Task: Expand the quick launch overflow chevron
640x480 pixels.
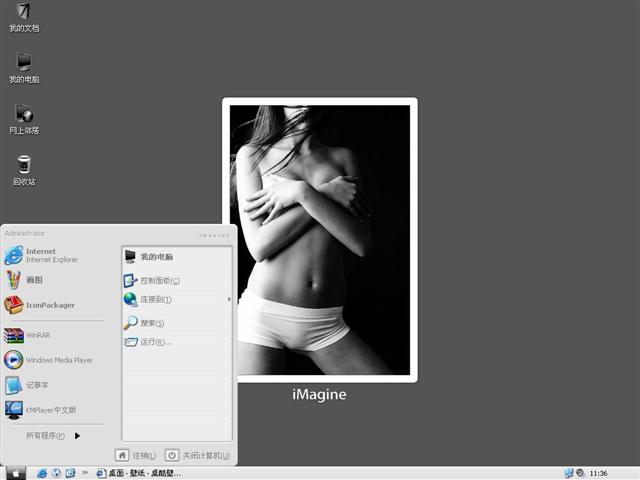Action: point(86,473)
